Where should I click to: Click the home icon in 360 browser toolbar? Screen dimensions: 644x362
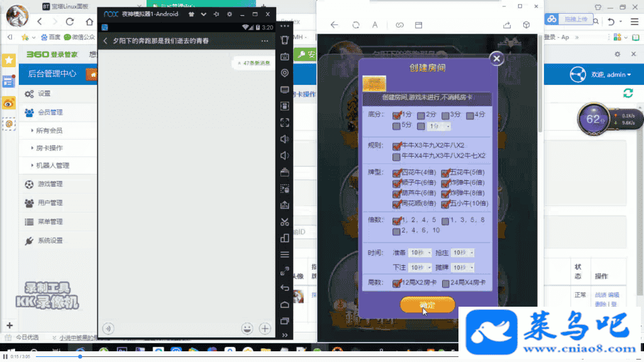[x=89, y=21]
